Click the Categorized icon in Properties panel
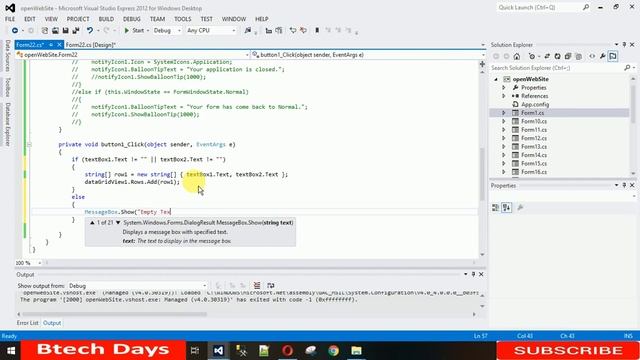Screen dimensions: 640x360 (495, 208)
